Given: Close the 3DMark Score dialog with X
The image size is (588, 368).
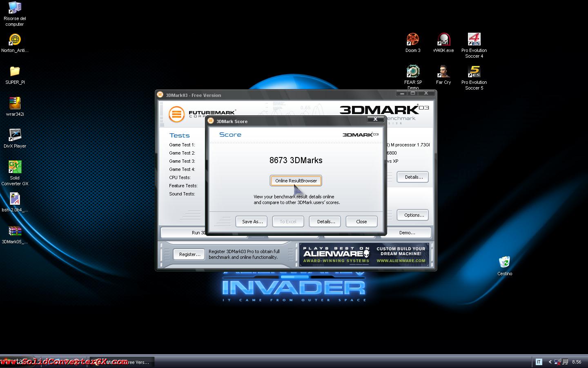Looking at the screenshot, I should pyautogui.click(x=375, y=119).
